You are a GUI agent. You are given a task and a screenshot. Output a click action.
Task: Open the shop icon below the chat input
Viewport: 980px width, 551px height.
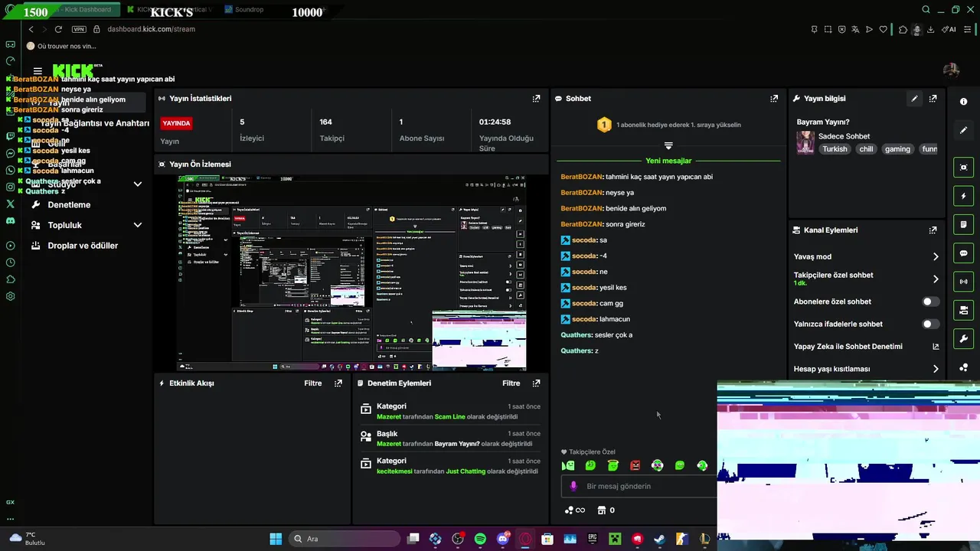[x=602, y=510]
